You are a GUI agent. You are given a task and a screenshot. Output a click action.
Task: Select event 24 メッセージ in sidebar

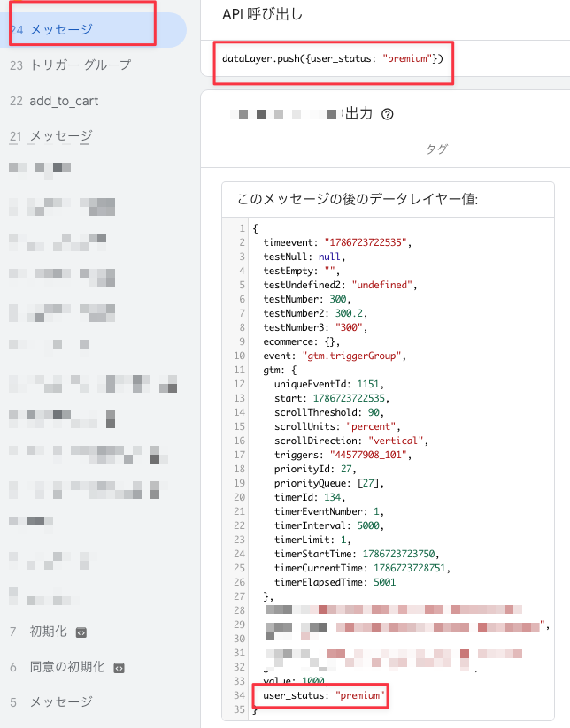click(93, 30)
